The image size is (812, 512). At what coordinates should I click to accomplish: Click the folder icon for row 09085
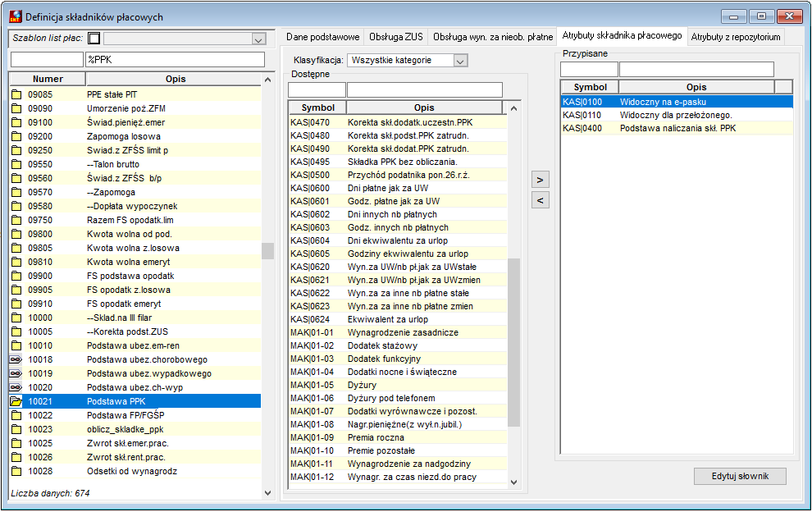click(x=16, y=94)
